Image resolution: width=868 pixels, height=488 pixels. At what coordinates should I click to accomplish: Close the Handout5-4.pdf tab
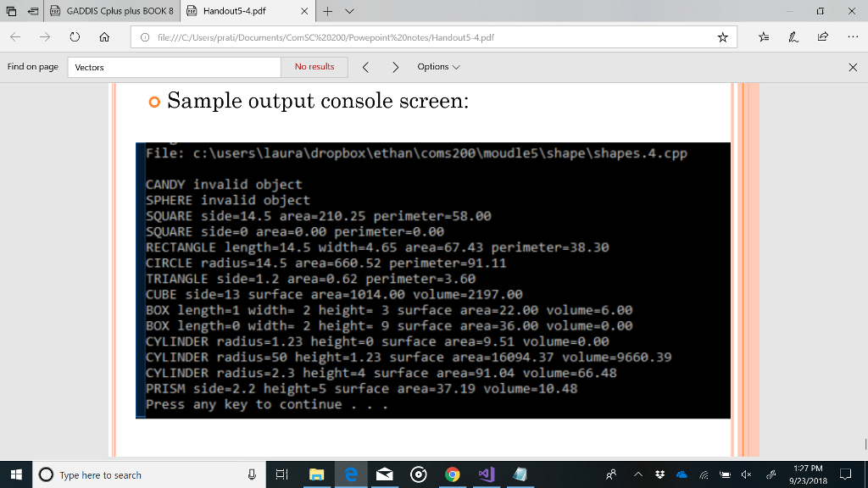304,11
